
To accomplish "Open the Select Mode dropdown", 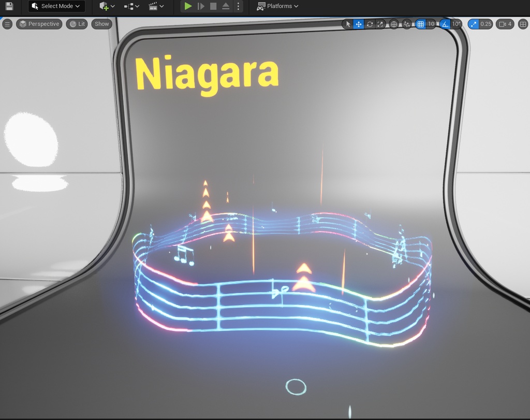I will tap(56, 6).
